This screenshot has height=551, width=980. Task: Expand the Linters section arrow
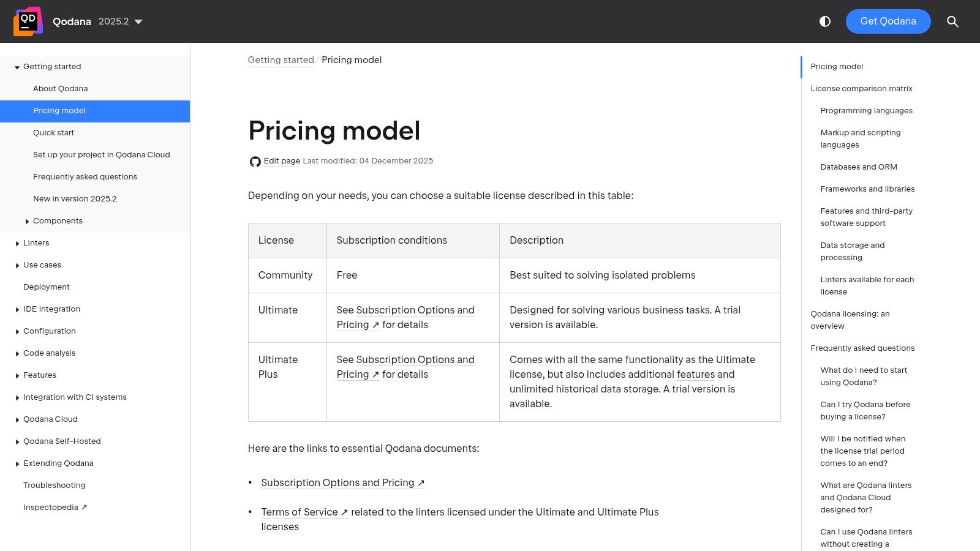(x=17, y=244)
